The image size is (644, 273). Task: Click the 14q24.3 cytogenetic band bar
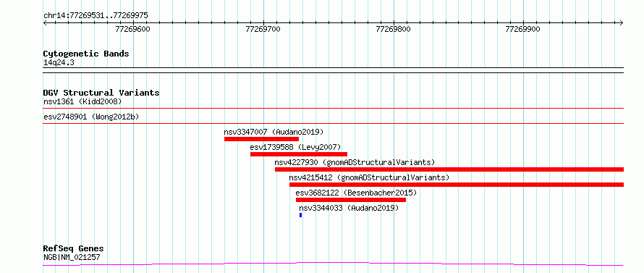point(334,70)
